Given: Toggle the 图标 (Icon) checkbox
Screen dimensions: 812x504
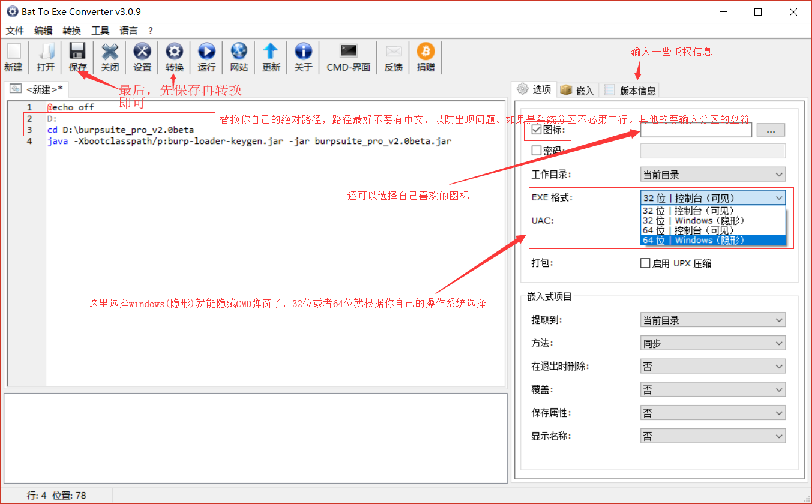Looking at the screenshot, I should point(537,129).
